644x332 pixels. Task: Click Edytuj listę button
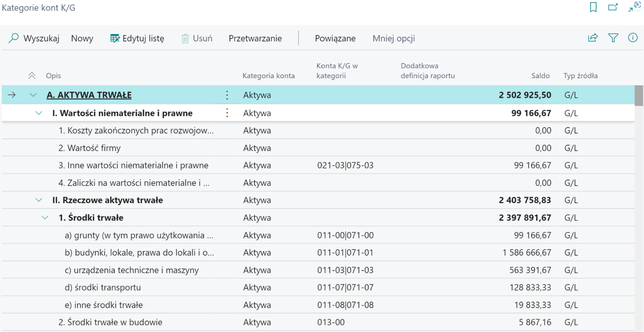coord(137,39)
